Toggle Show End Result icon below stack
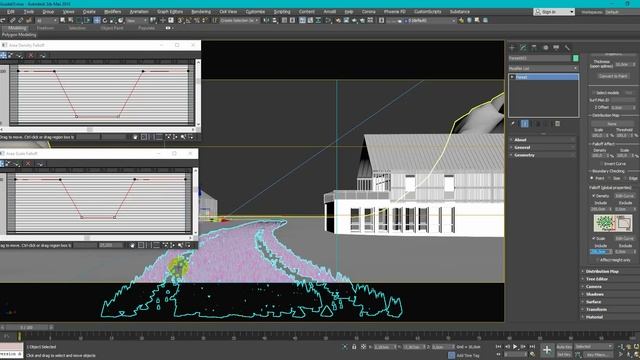640x360 pixels. point(525,124)
